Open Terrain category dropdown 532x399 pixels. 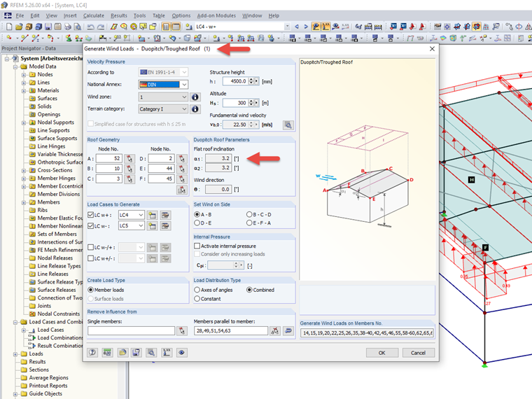184,109
